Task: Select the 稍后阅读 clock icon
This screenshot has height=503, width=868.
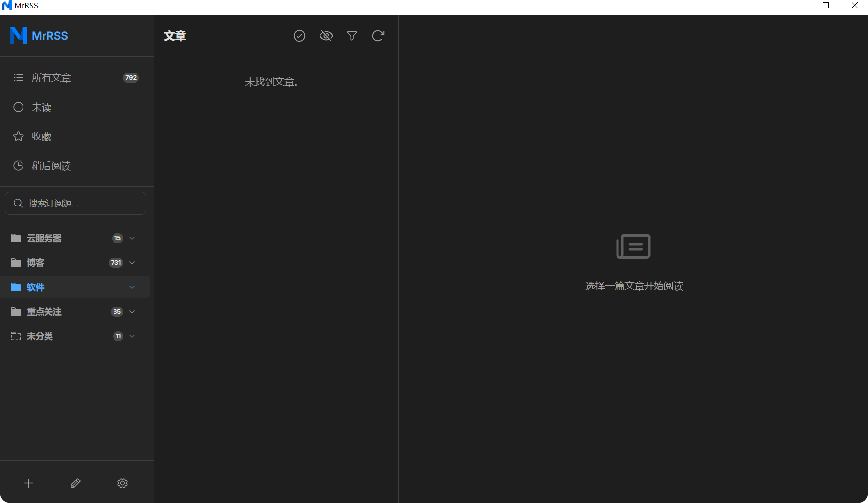Action: coord(18,165)
